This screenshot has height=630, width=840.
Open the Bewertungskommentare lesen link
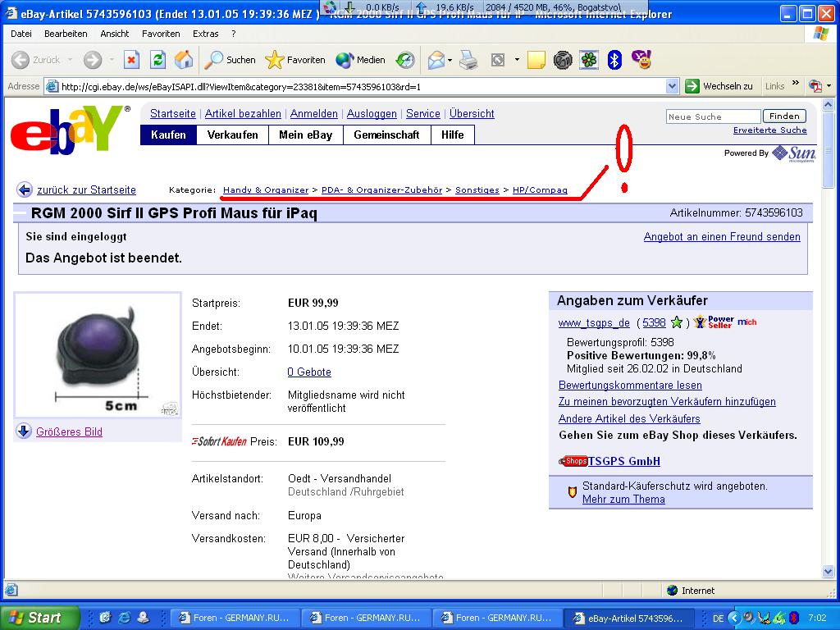point(630,385)
